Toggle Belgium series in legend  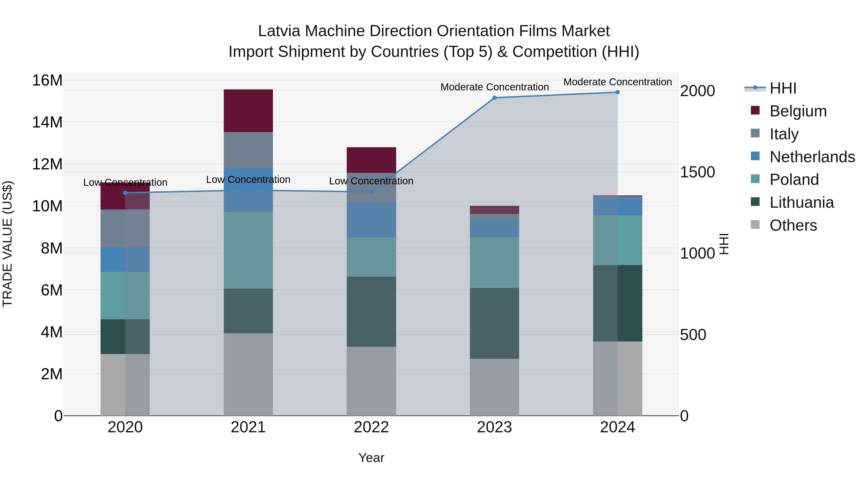point(789,111)
